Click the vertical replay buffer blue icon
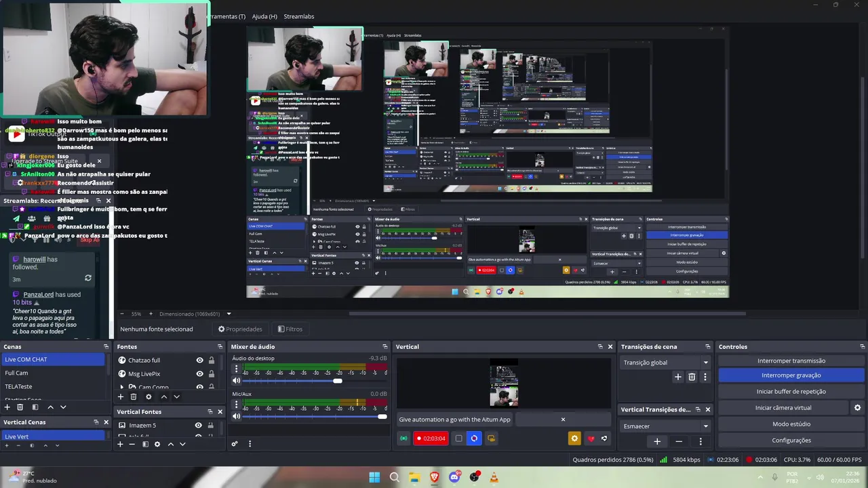The height and width of the screenshot is (488, 868). (474, 439)
